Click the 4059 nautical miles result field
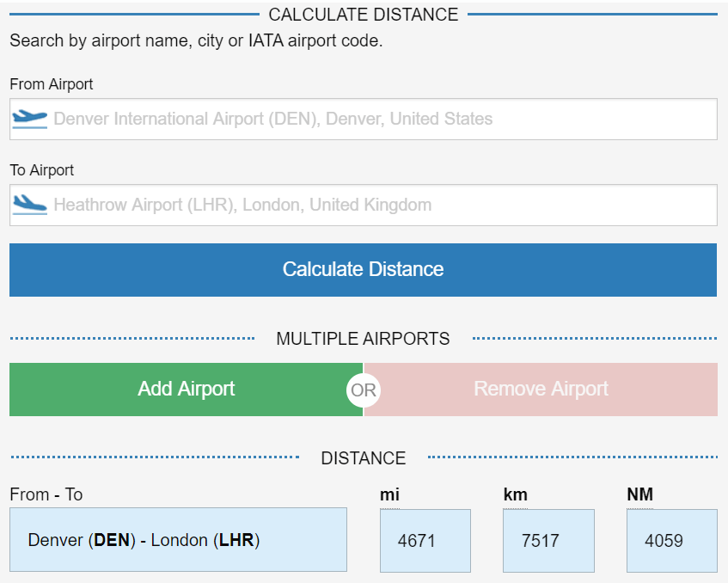 (671, 540)
